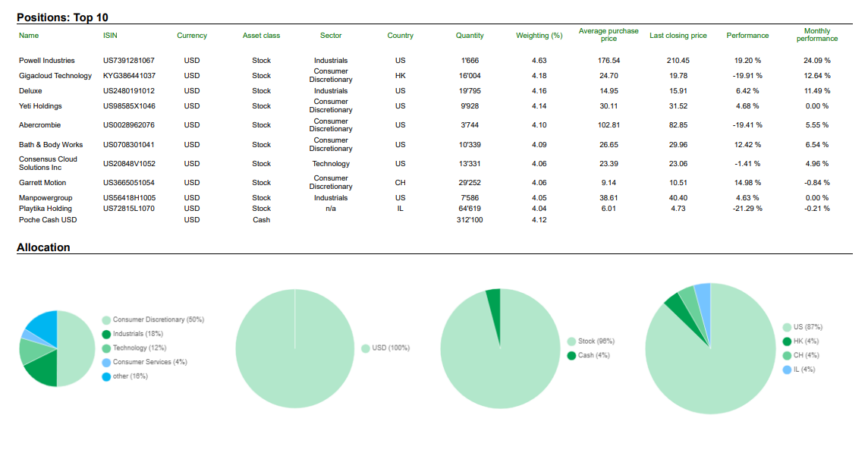The height and width of the screenshot is (475, 868).
Task: Select the Monthly performance column header
Action: coord(817,35)
